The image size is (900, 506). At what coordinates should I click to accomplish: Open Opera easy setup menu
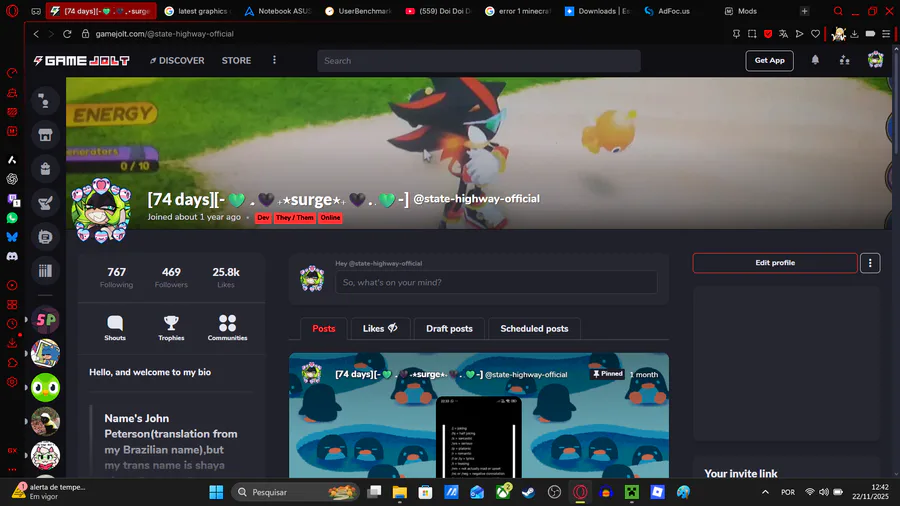pyautogui.click(x=886, y=34)
